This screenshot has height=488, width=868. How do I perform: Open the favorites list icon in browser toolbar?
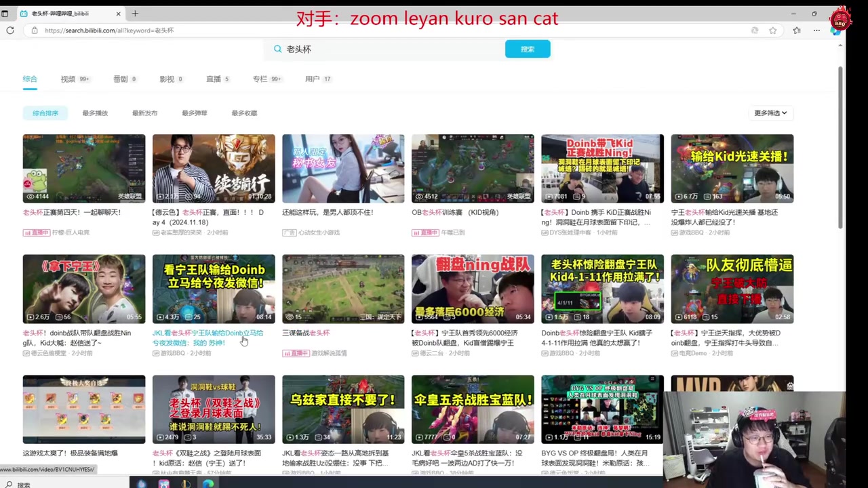click(x=797, y=30)
